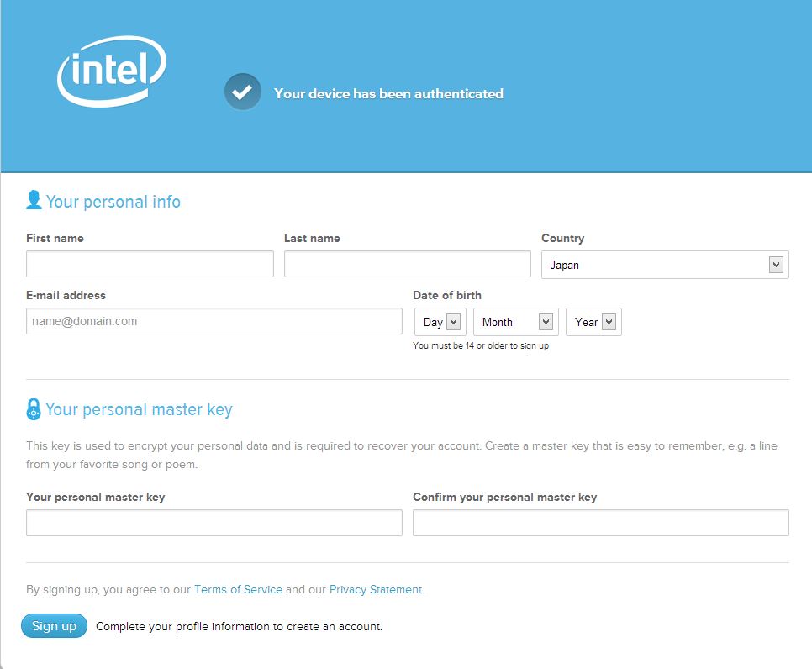Click the "Your personal info" heading
This screenshot has height=669, width=812.
click(113, 202)
